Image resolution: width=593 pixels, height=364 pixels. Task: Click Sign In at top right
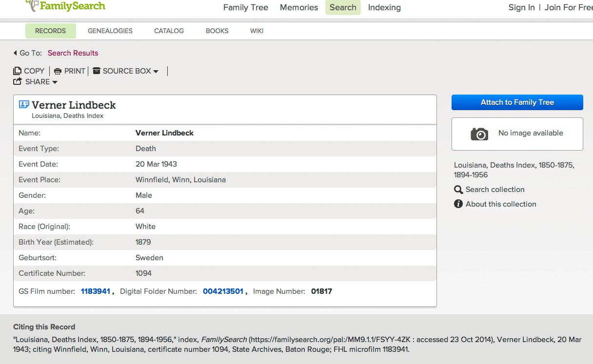521,7
